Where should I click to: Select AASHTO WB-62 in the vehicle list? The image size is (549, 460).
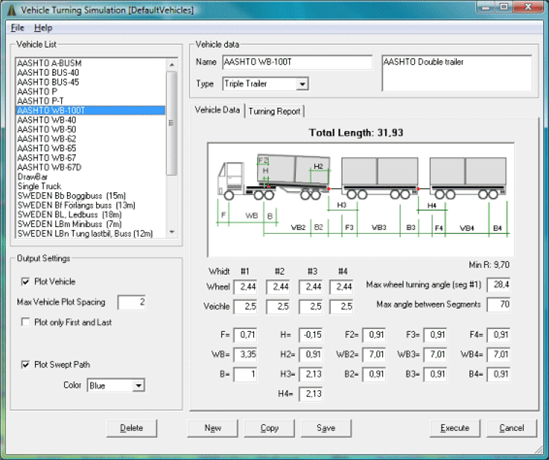pyautogui.click(x=91, y=139)
